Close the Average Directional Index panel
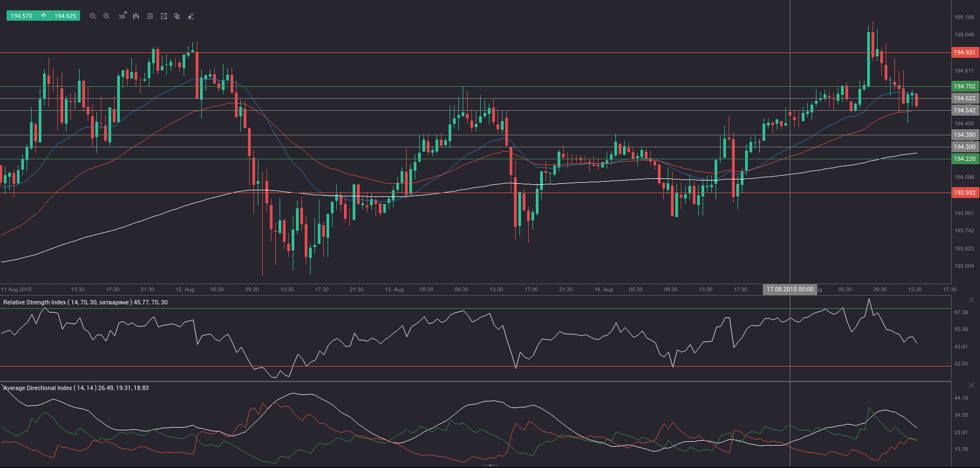 click(971, 385)
